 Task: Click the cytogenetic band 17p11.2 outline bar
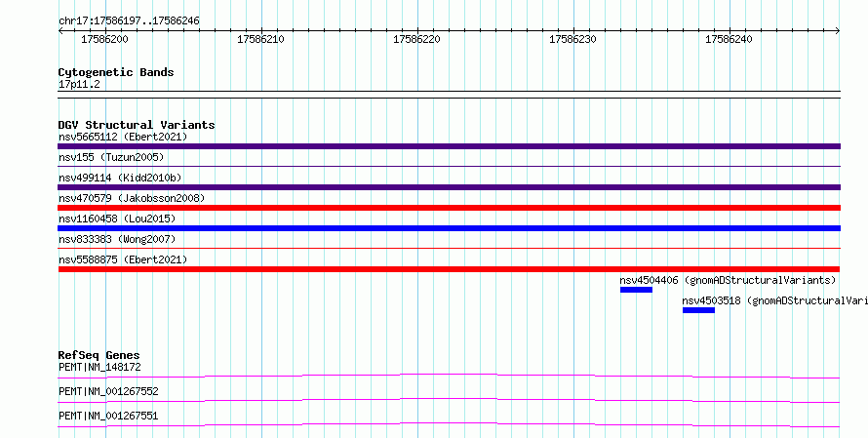tap(449, 95)
